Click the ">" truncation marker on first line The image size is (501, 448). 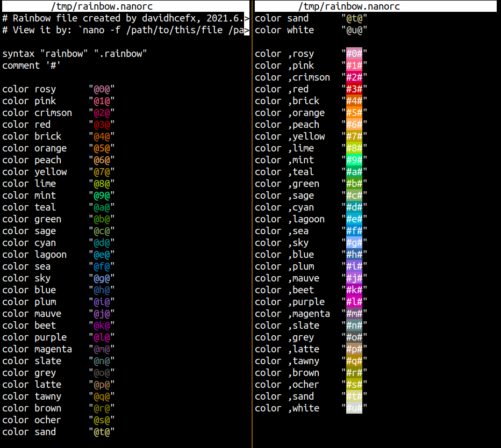pos(247,18)
